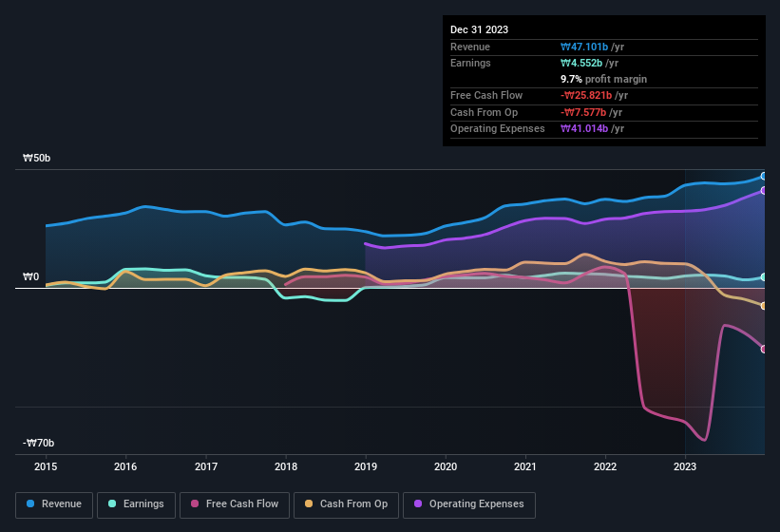Screen dimensions: 780x532
Task: Click the -₩25.821b free cash flow value
Action: (586, 95)
